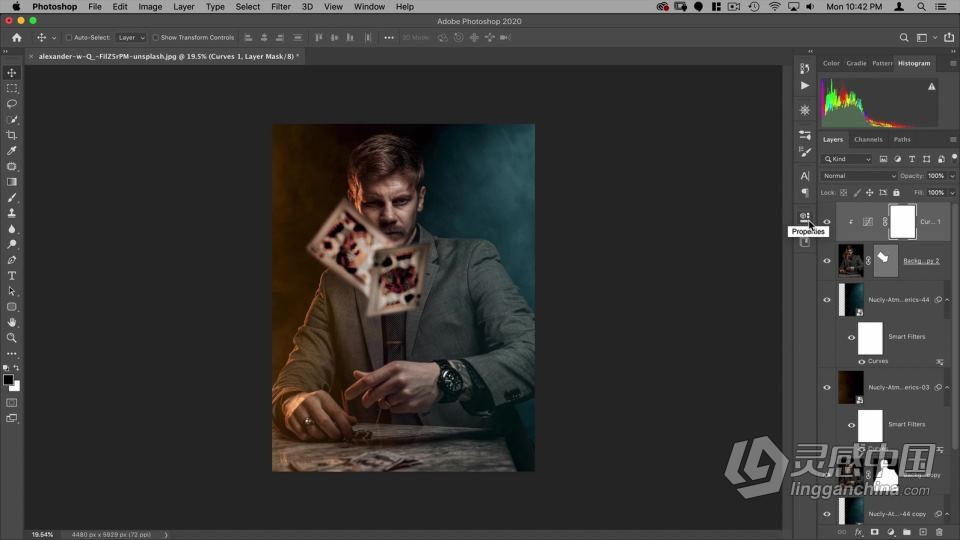960x540 pixels.
Task: Hide the Curves 1 adjustment layer
Action: (826, 222)
